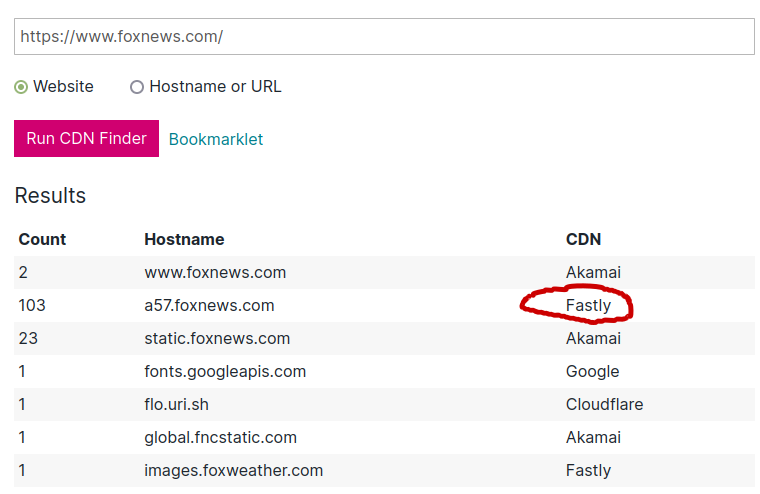760x494 pixels.
Task: Select hostname flo.uri.sh
Action: [x=176, y=404]
